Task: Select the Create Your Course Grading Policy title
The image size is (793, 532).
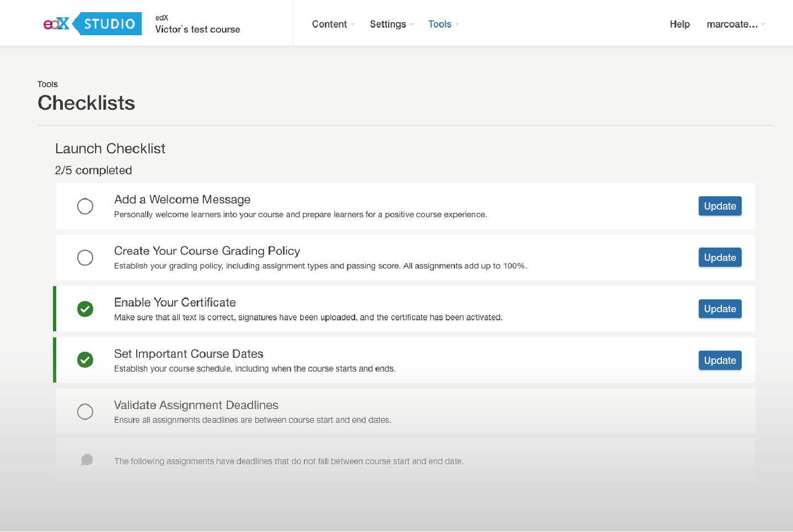Action: coord(207,251)
